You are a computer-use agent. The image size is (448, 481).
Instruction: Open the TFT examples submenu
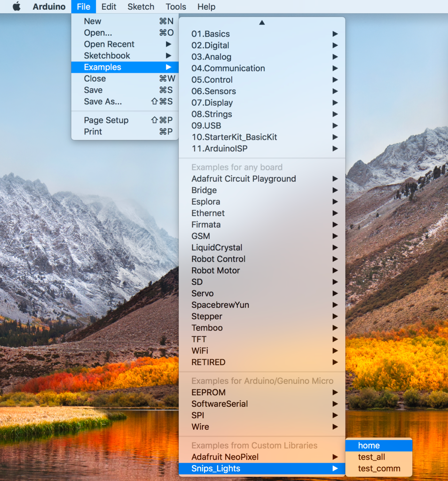262,339
